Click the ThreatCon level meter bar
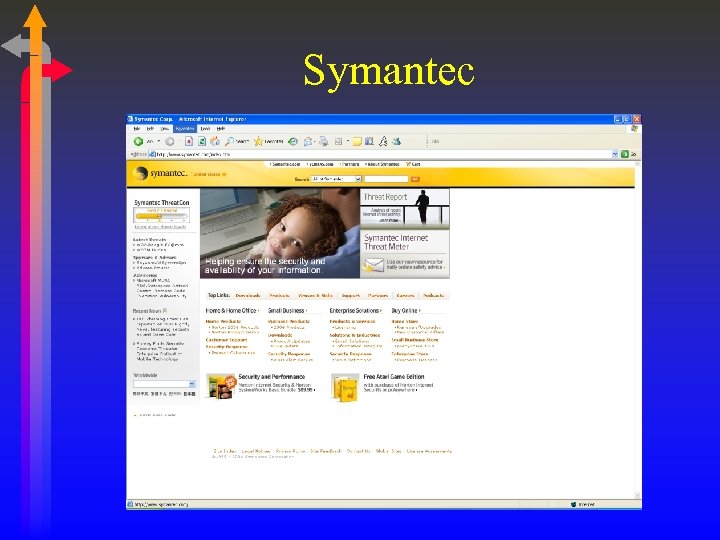Screen dimensions: 720x540 tap(161, 215)
